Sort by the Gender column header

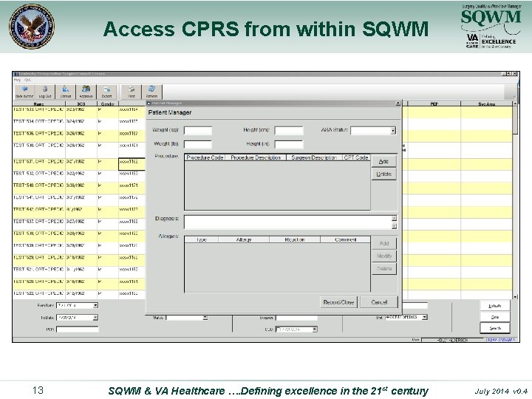point(108,104)
